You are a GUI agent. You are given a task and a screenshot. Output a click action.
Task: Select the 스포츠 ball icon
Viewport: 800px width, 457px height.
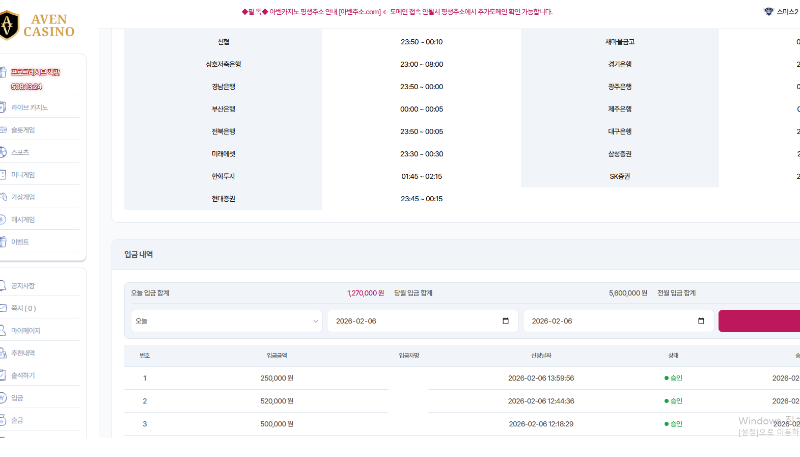[3, 152]
